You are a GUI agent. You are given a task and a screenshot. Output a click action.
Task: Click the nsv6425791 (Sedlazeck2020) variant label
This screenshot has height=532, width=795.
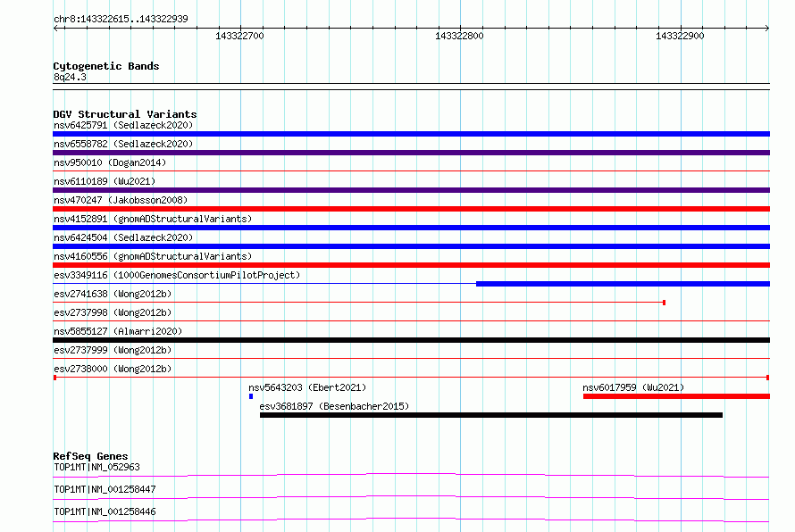[123, 125]
